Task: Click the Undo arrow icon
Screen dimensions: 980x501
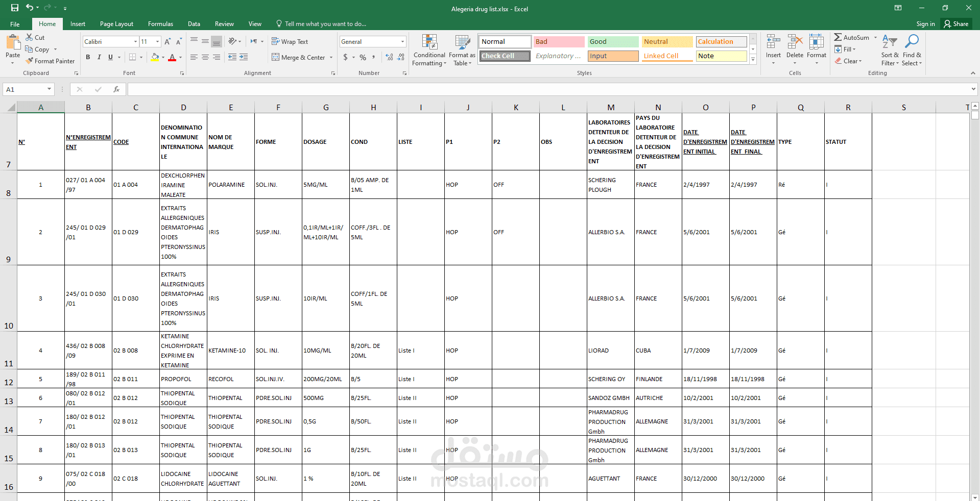Action: (x=30, y=8)
